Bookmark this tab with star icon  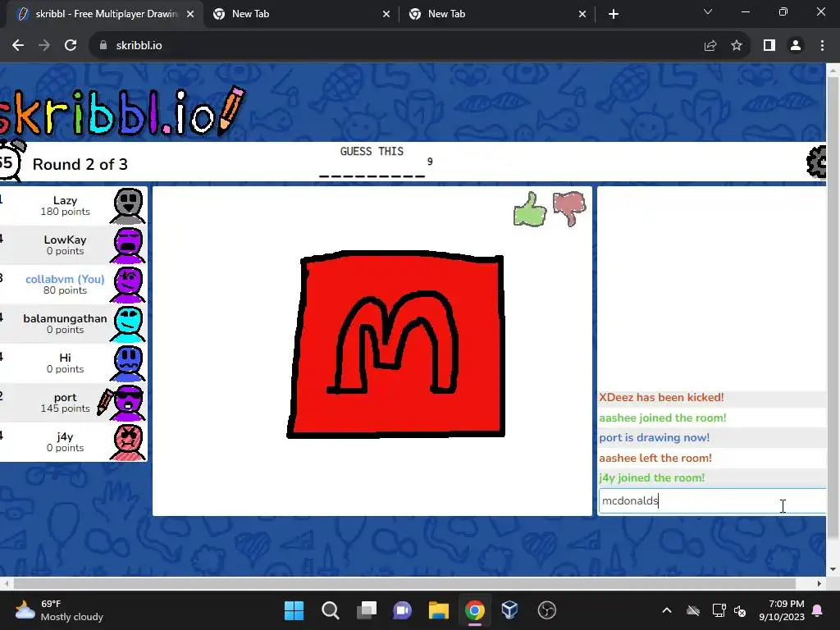point(737,46)
